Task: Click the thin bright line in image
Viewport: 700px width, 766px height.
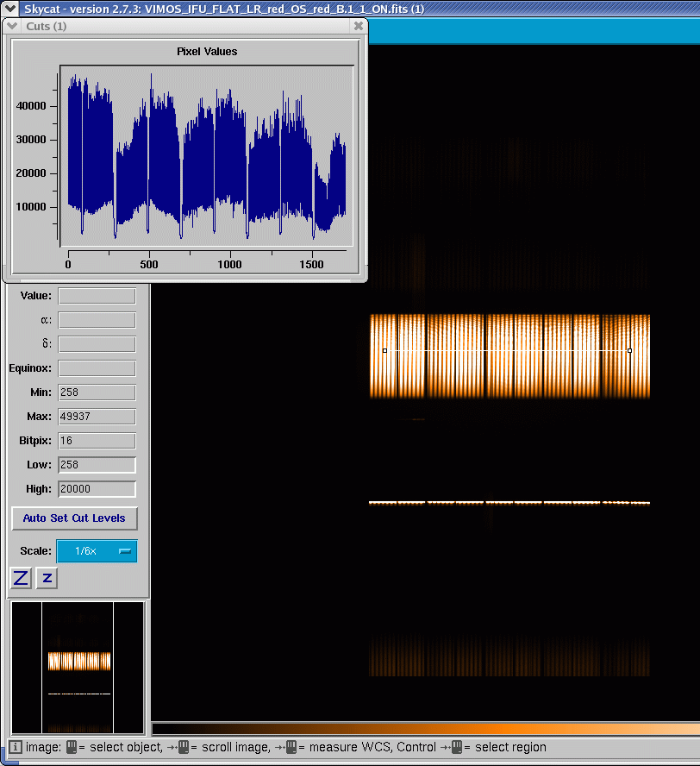Action: (x=509, y=502)
